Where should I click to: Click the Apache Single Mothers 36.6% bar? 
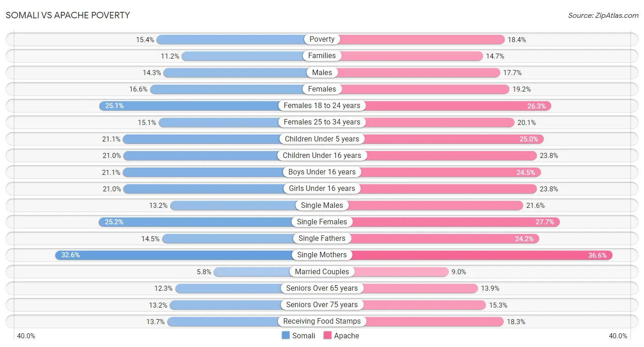[x=467, y=255]
